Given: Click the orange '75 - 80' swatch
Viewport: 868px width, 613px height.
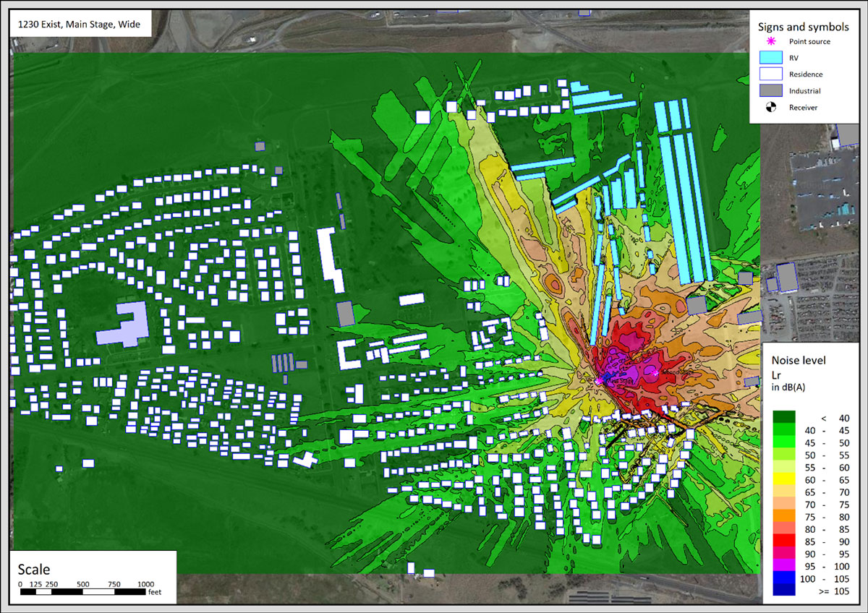Looking at the screenshot, I should pos(783,515).
